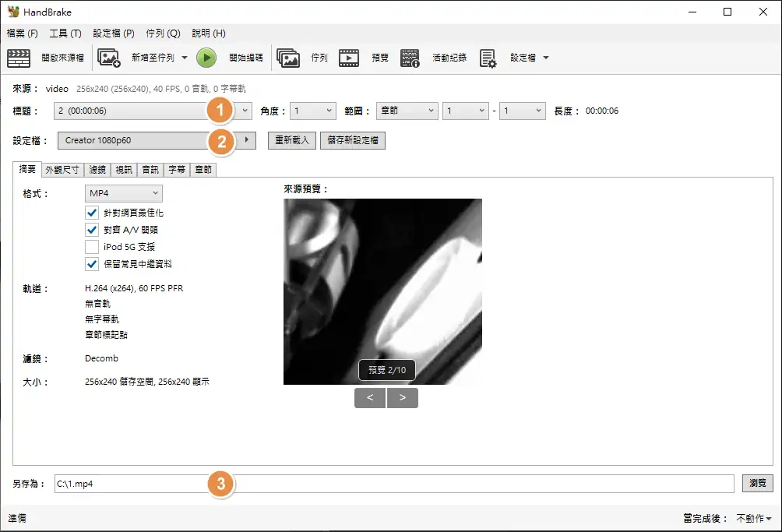Click the 儲存新設定檔 button
This screenshot has height=532, width=782.
(352, 141)
